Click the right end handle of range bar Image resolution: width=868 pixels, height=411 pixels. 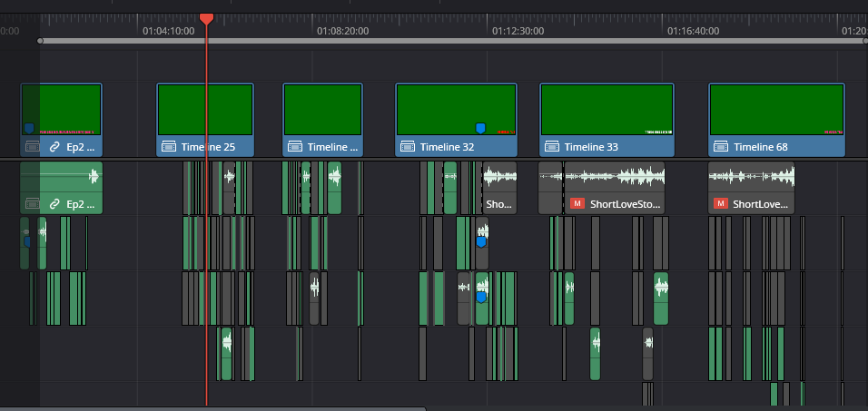[x=865, y=41]
